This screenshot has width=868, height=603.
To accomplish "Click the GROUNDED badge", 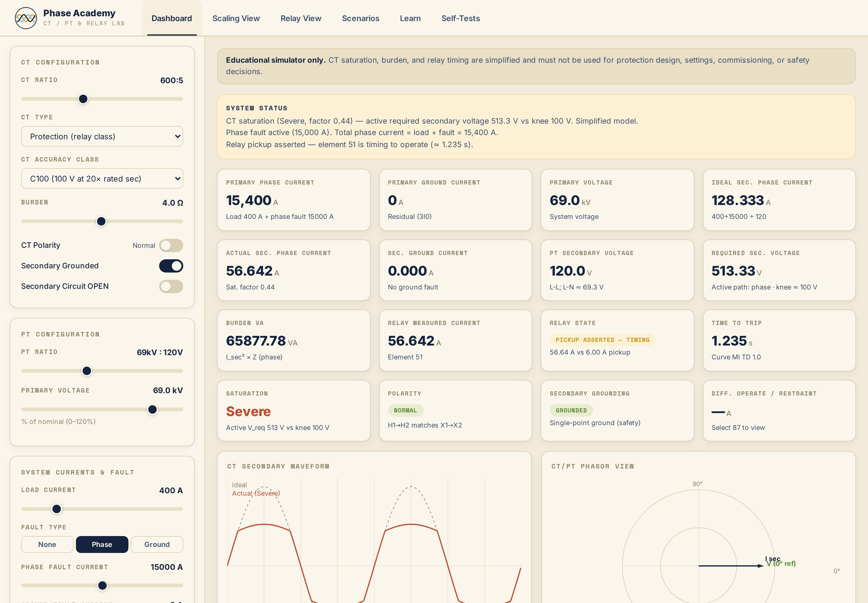I will [571, 410].
